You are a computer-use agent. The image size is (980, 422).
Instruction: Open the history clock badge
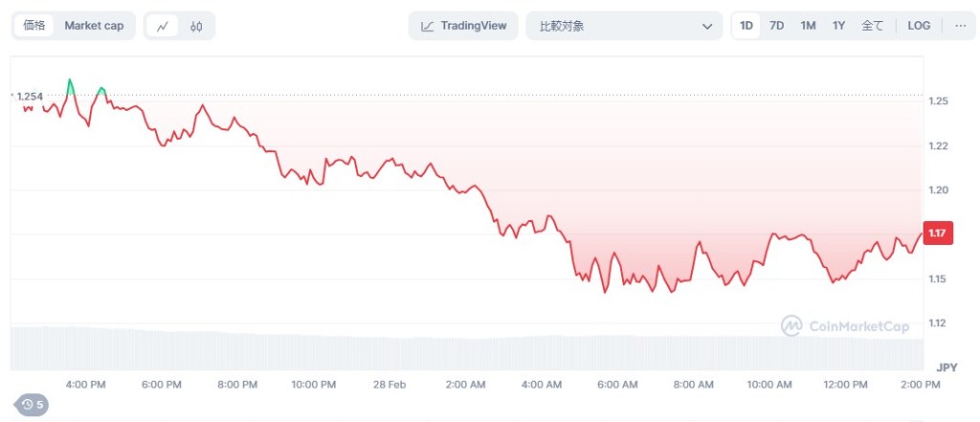pos(33,405)
